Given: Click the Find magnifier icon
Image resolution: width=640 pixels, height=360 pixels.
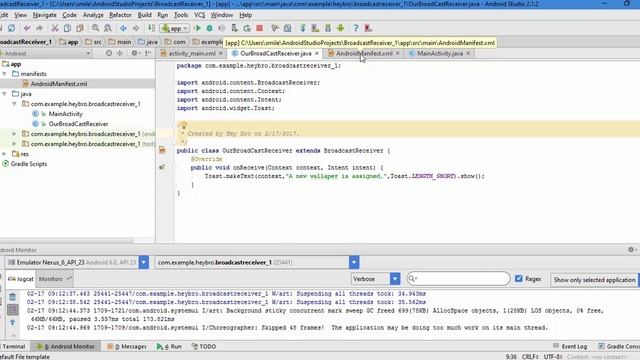Looking at the screenshot, I should [96, 28].
